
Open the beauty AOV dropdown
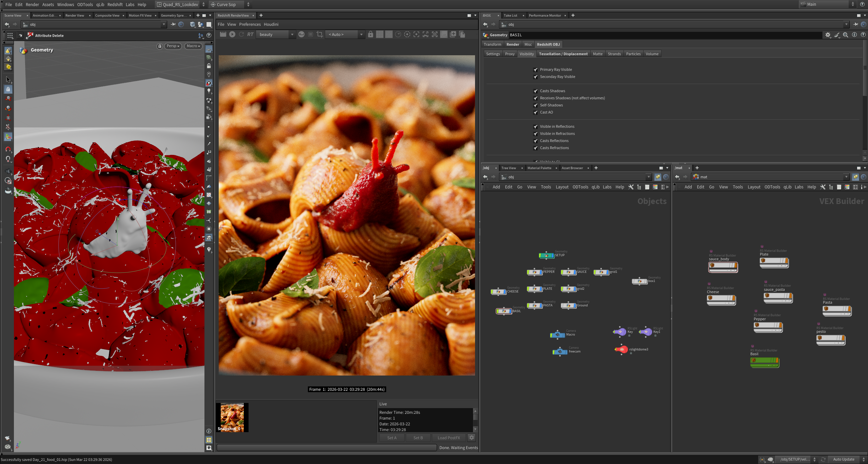coord(276,34)
